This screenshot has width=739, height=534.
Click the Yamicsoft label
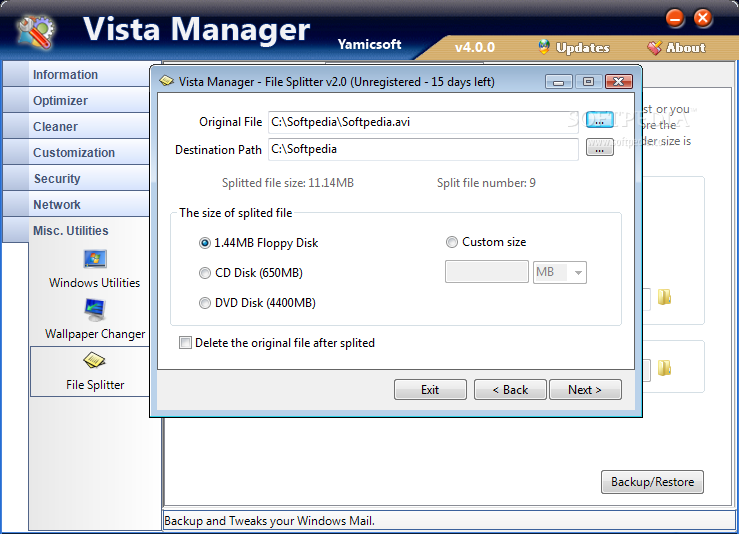click(x=369, y=44)
